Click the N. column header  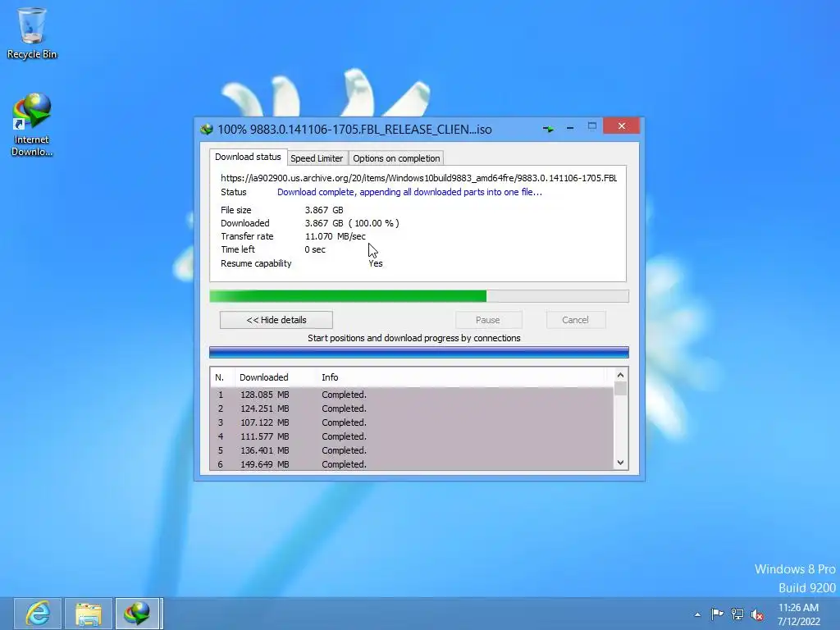coord(222,377)
